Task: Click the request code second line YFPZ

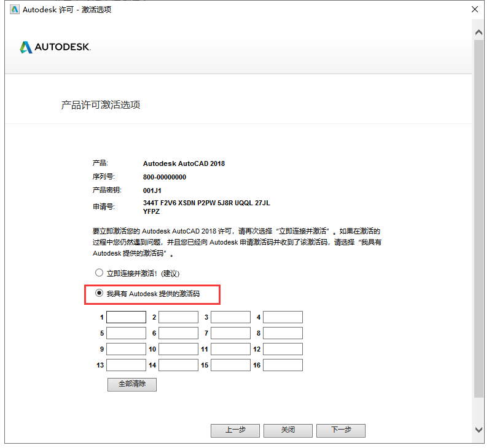Action: tap(151, 211)
